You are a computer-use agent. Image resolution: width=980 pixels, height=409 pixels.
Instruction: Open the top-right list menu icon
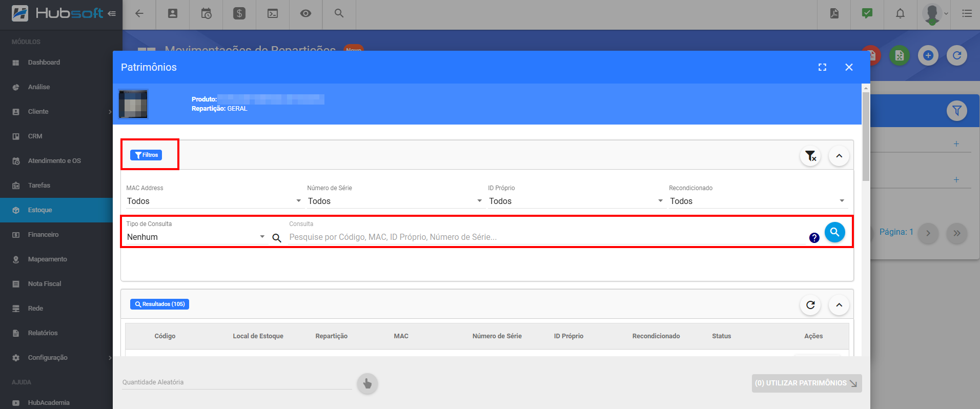coord(967,14)
